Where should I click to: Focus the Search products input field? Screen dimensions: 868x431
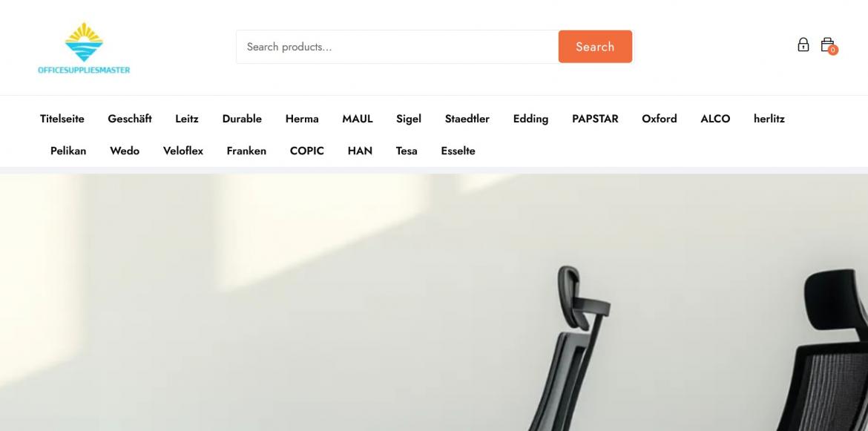click(398, 47)
